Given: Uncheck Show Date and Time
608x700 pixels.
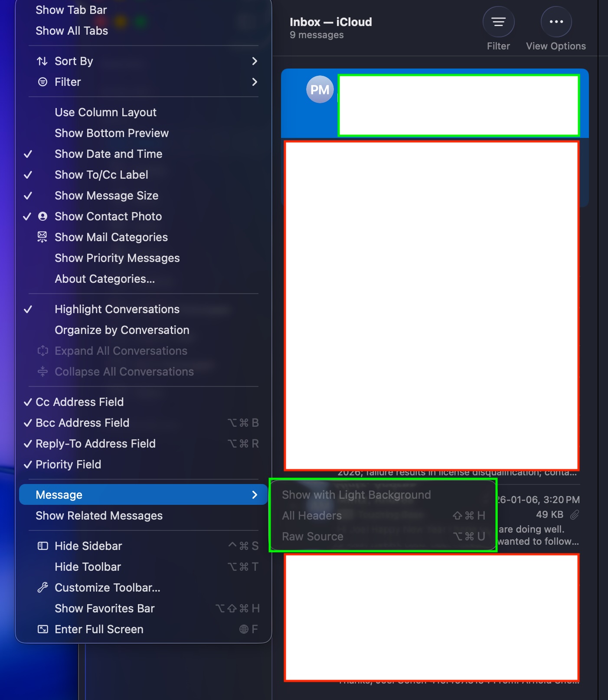Looking at the screenshot, I should click(108, 154).
